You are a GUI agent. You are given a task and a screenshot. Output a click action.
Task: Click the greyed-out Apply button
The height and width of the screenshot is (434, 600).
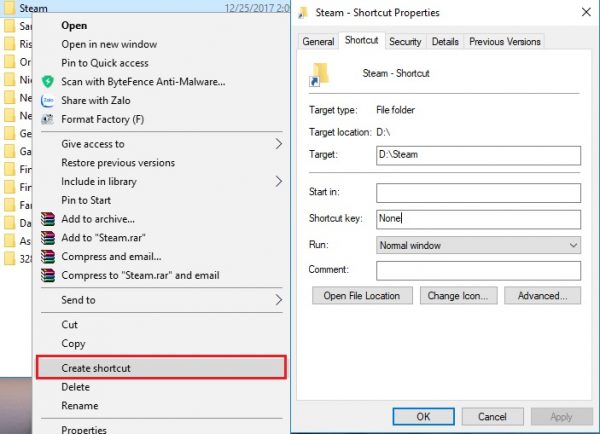click(561, 416)
